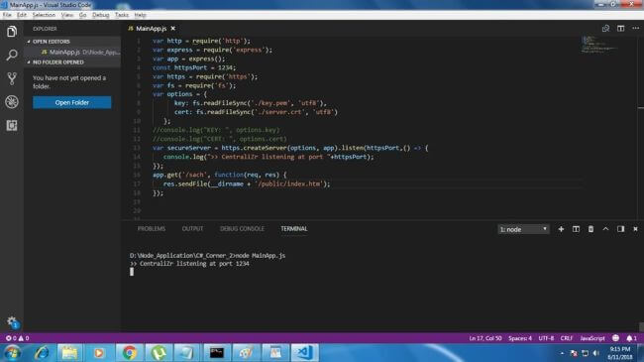Click 'Centraliz listening at port 1234' terminal output
This screenshot has height=362, width=644.
point(189,264)
